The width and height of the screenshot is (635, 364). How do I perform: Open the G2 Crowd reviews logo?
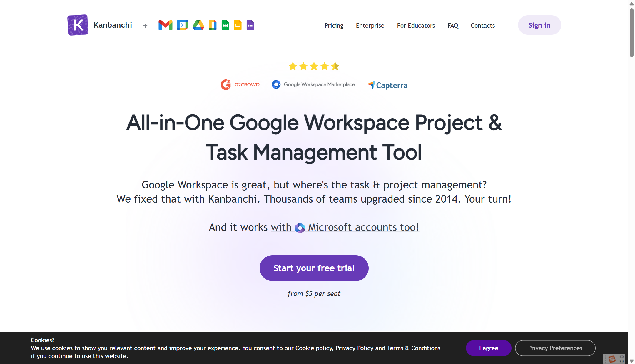[240, 85]
